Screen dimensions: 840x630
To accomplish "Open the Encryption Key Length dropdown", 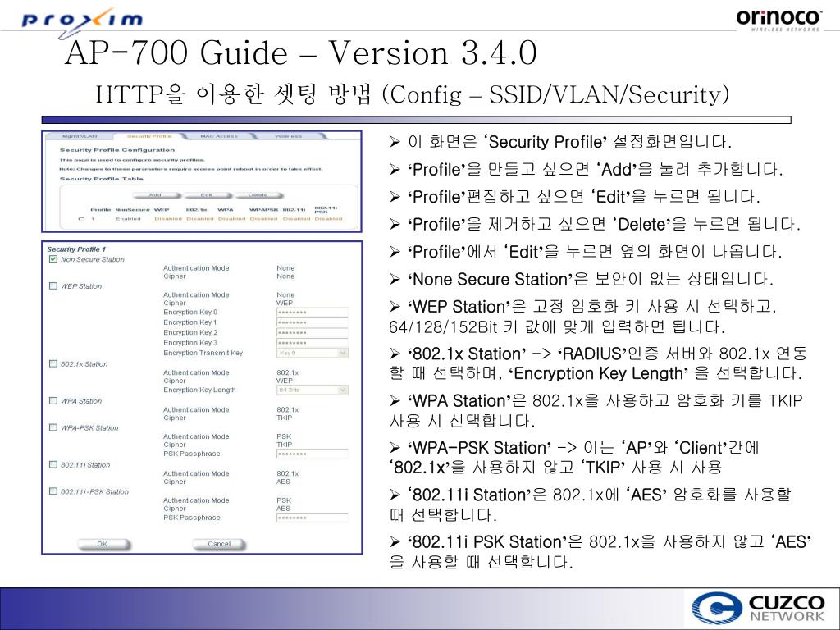I will (x=313, y=390).
